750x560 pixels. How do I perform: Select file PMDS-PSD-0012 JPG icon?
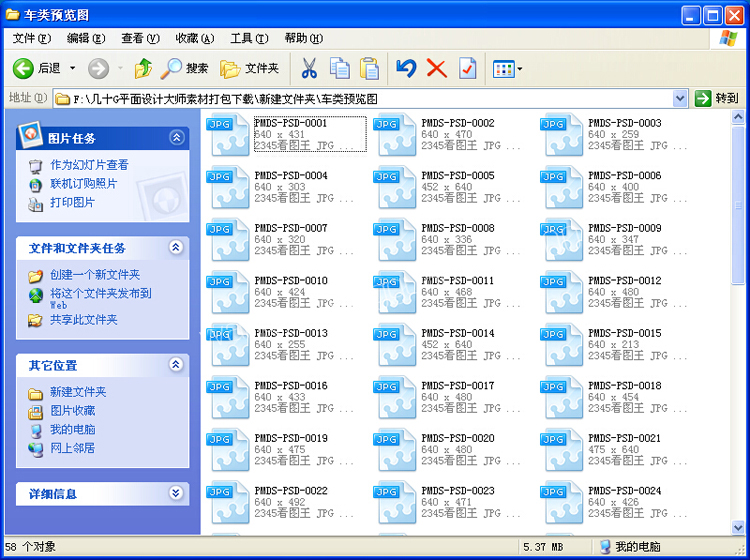click(x=562, y=292)
